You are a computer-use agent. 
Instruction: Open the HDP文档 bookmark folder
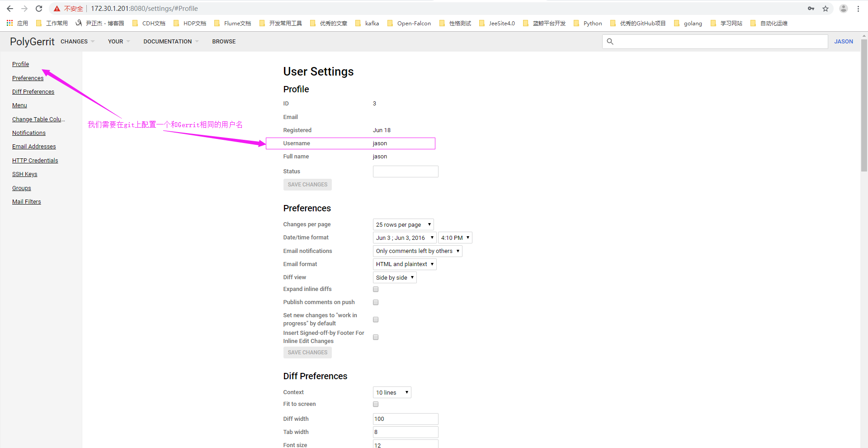[x=190, y=23]
